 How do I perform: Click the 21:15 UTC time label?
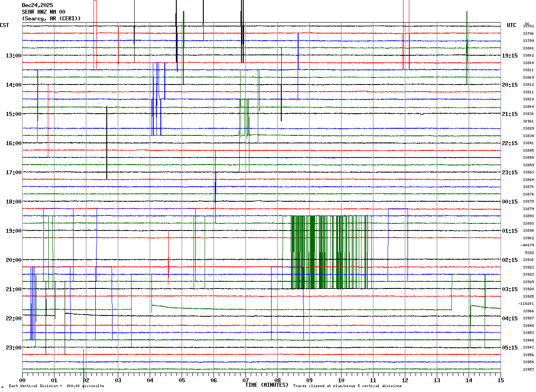coord(510,114)
